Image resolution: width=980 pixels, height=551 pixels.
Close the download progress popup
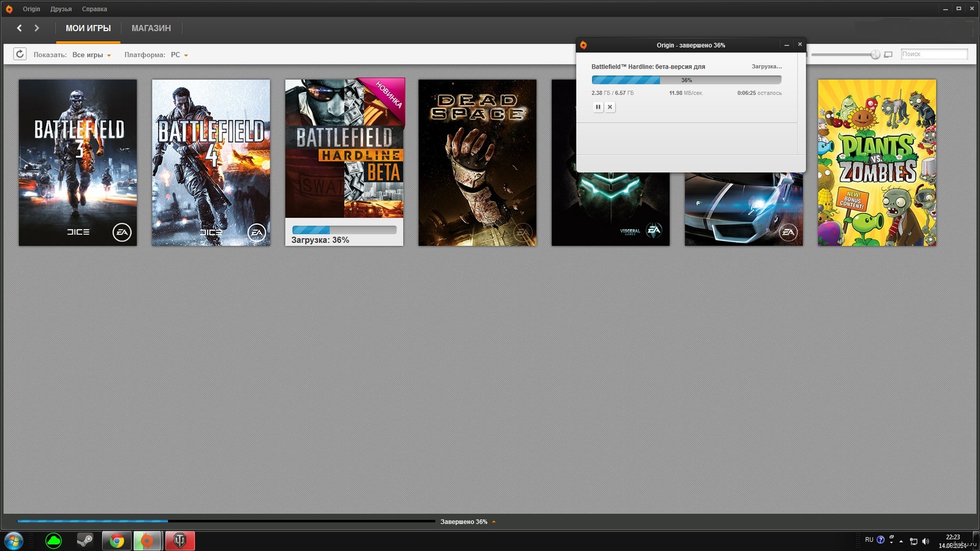(x=800, y=44)
